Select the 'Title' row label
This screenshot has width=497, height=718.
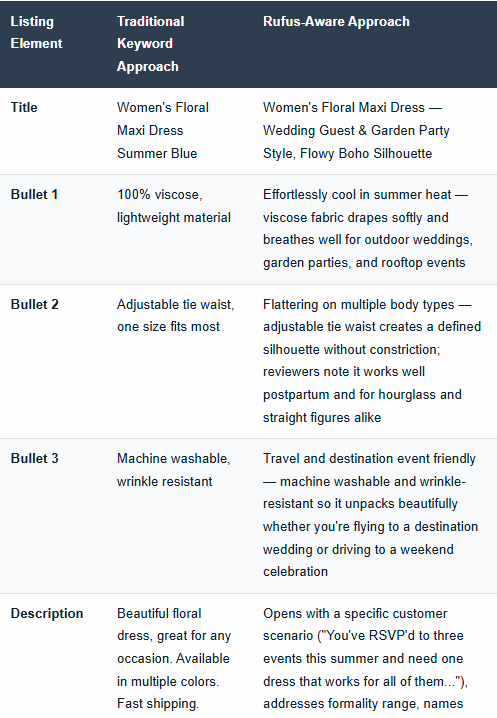24,108
